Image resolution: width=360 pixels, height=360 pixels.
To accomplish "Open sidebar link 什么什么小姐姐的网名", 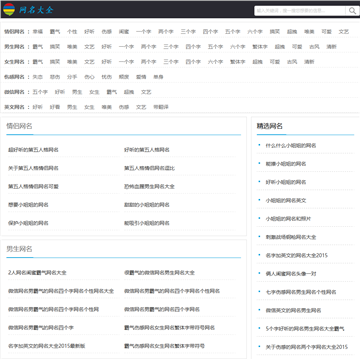I will [x=291, y=146].
